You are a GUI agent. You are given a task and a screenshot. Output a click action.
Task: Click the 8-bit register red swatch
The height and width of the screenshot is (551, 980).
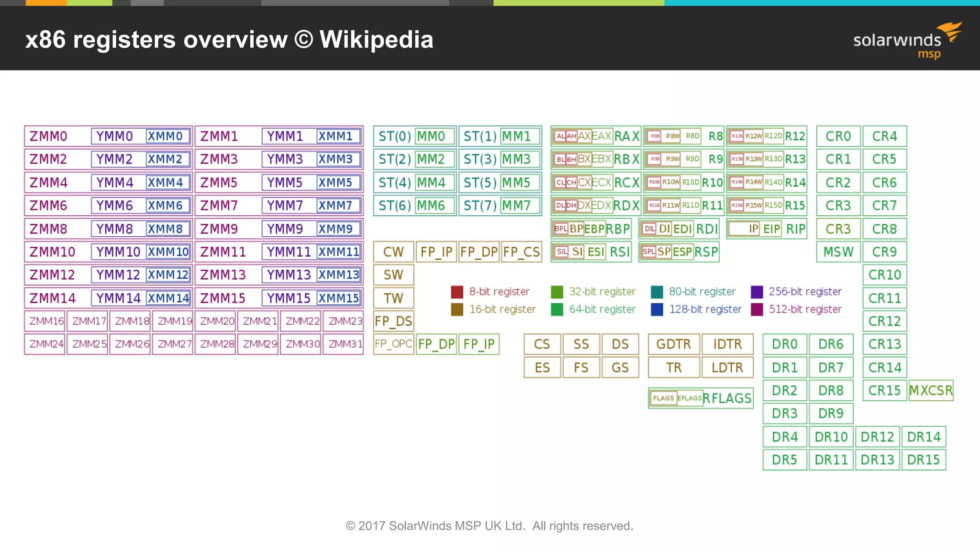457,292
